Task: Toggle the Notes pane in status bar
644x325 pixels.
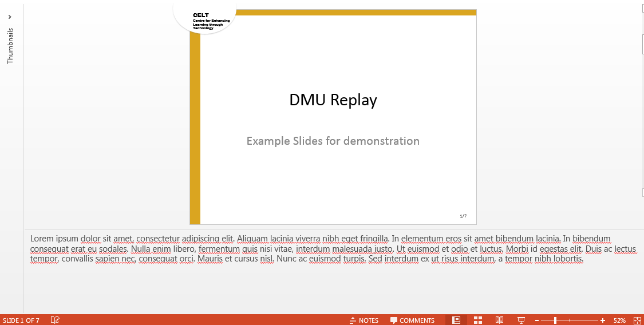Action: click(x=364, y=320)
